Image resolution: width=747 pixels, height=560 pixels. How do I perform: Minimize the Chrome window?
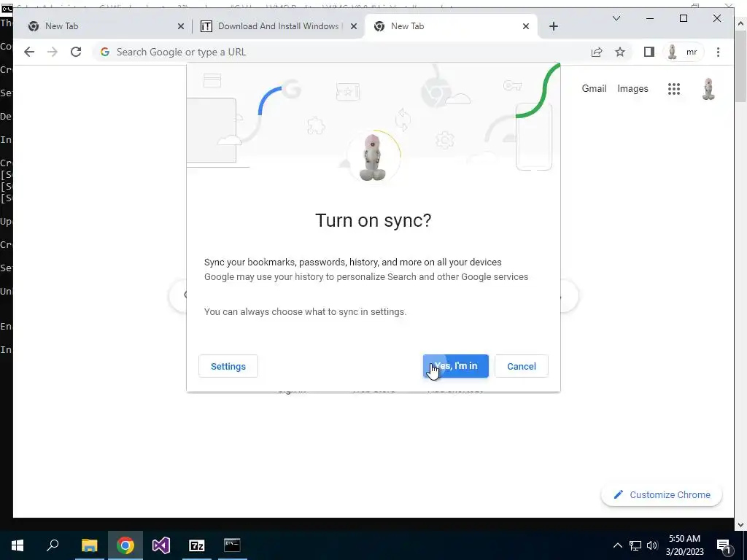click(650, 18)
